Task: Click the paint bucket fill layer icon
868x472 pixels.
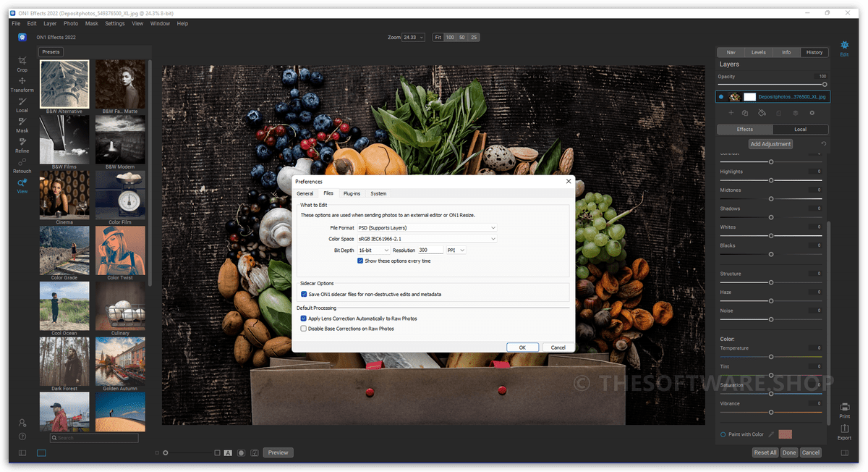Action: (762, 113)
